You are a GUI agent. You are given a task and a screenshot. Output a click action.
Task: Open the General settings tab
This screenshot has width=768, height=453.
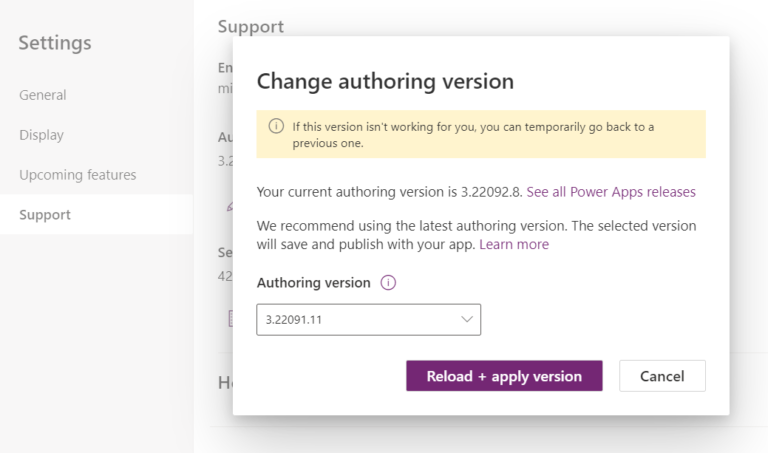click(x=43, y=95)
